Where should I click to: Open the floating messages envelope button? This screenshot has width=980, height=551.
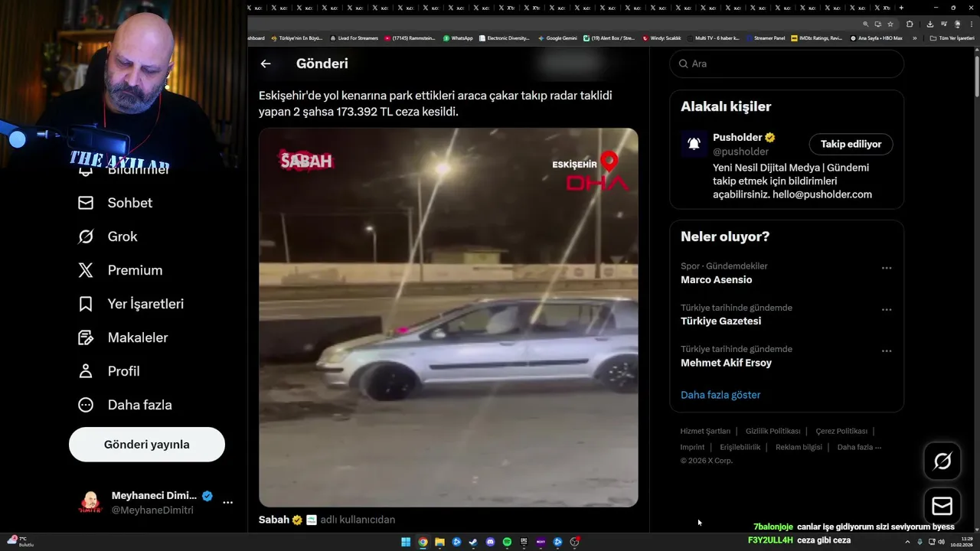pyautogui.click(x=942, y=506)
